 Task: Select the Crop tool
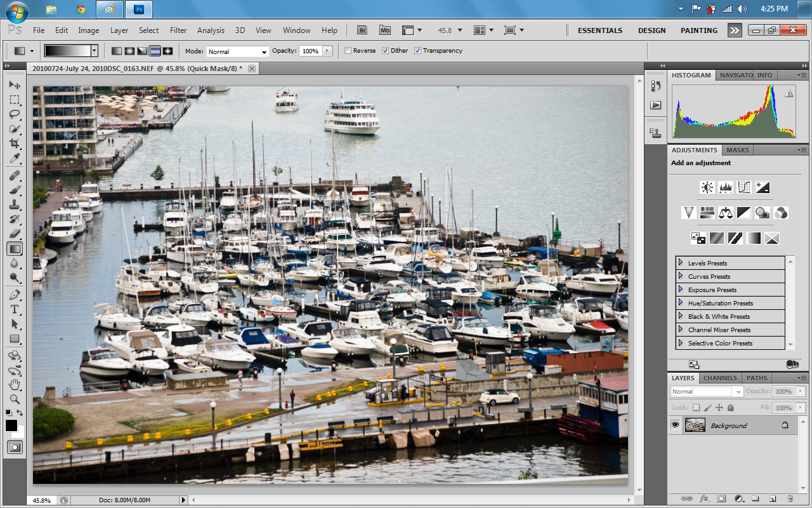point(15,144)
